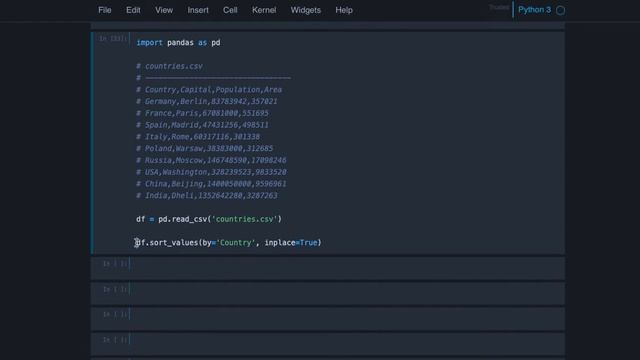The height and width of the screenshot is (360, 640).
Task: Click the India,Dheli comment line
Action: tap(207, 196)
